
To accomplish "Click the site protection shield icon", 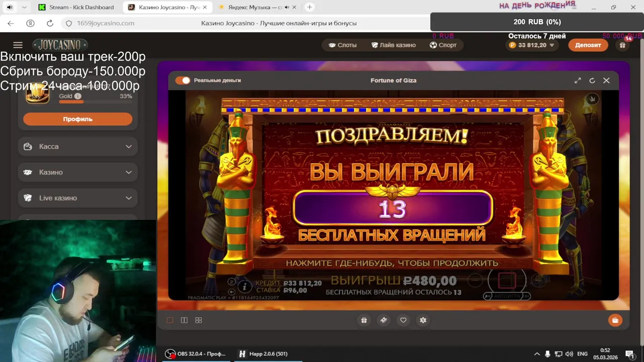I will pos(69,23).
